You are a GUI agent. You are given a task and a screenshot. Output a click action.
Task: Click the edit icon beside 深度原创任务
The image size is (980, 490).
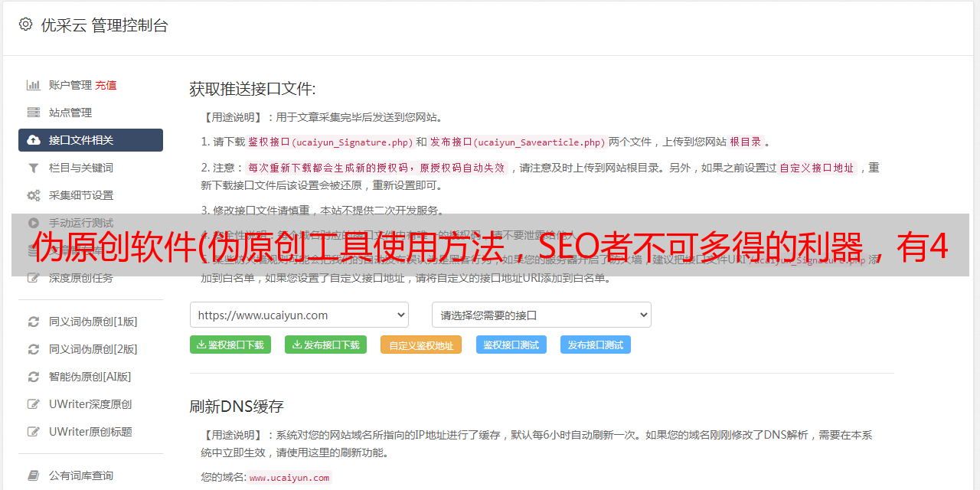pos(34,278)
